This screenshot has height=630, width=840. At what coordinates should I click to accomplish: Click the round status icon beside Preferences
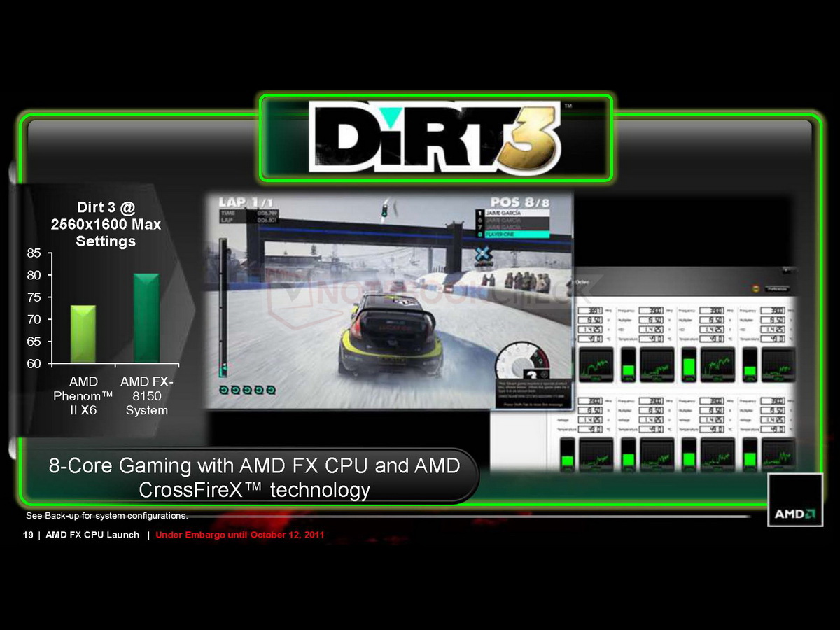(756, 288)
